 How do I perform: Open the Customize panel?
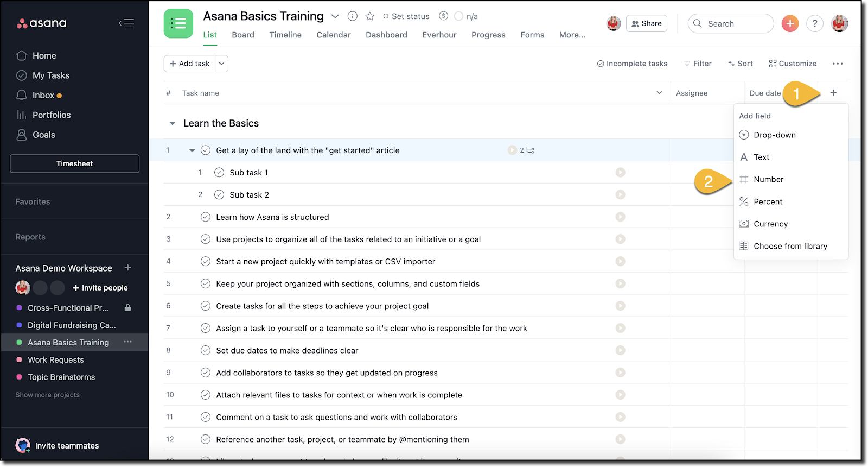(x=793, y=64)
